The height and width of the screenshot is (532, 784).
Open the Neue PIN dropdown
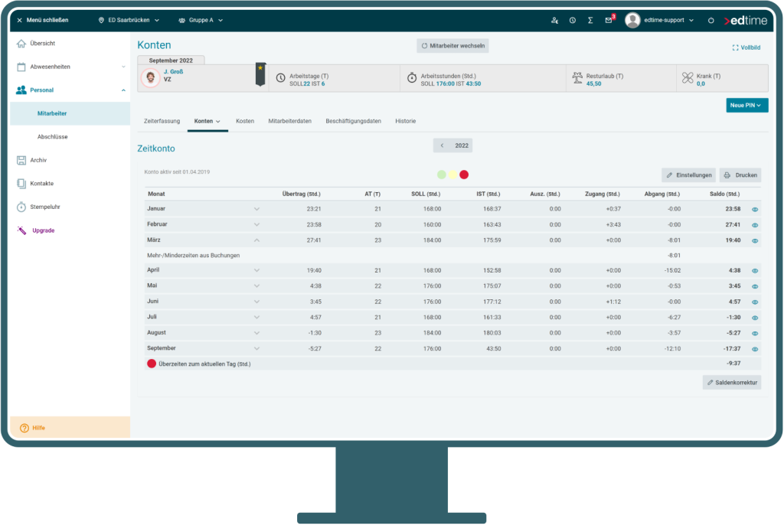[746, 106]
